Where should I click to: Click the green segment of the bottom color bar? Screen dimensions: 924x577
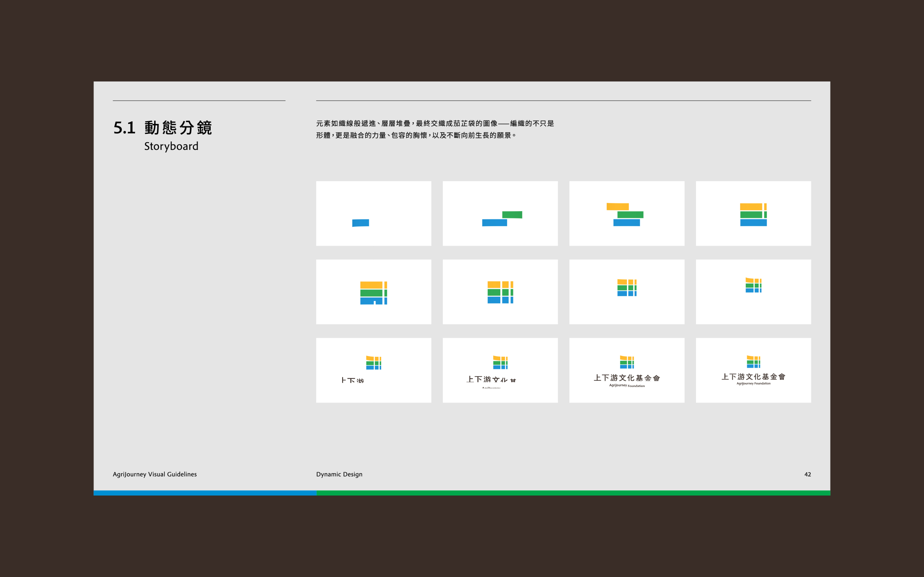pyautogui.click(x=573, y=493)
